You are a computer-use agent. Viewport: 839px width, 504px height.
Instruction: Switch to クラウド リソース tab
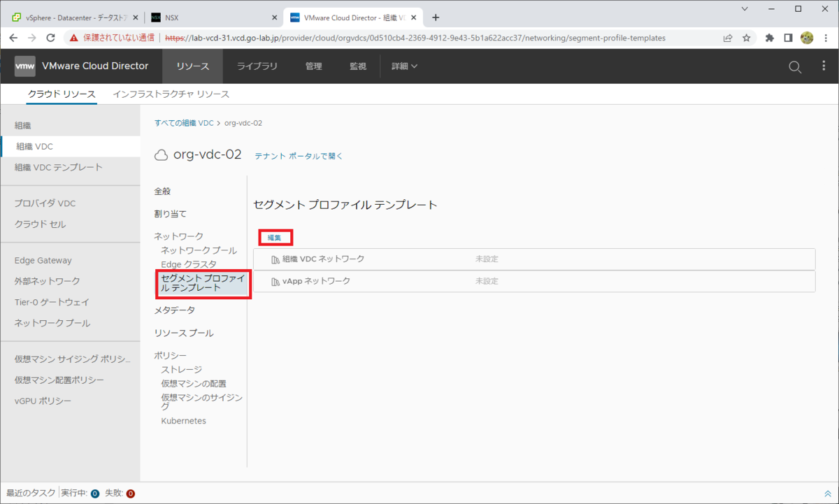[62, 94]
